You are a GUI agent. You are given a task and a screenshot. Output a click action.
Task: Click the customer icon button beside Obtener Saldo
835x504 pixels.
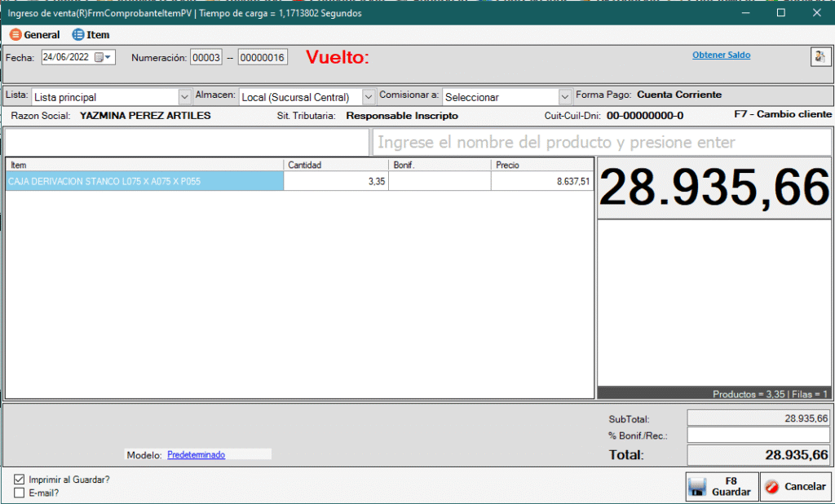click(819, 57)
